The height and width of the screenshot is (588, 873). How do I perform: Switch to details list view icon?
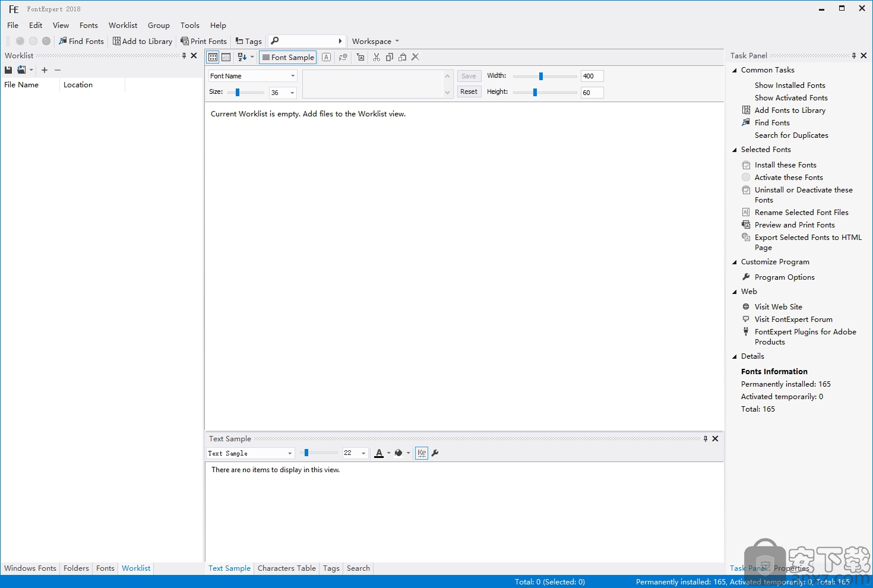pyautogui.click(x=226, y=57)
